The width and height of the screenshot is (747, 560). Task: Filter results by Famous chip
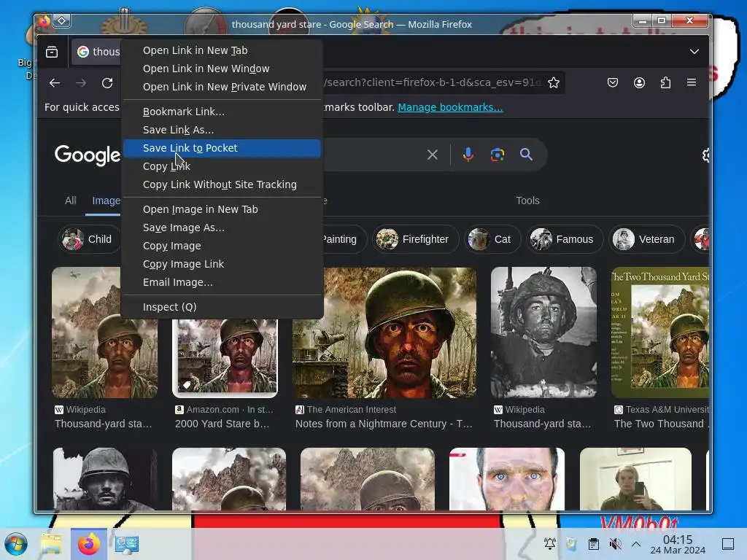pyautogui.click(x=565, y=239)
